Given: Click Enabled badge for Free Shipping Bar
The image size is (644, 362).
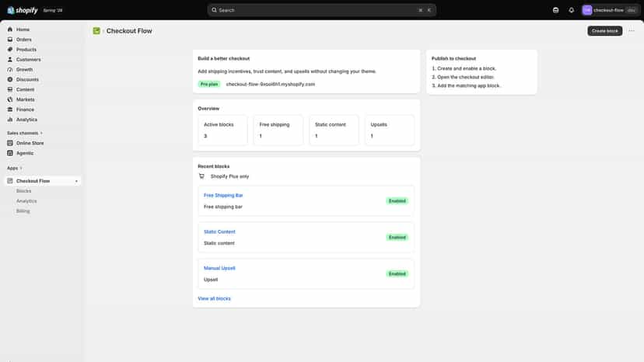Looking at the screenshot, I should pos(397,201).
